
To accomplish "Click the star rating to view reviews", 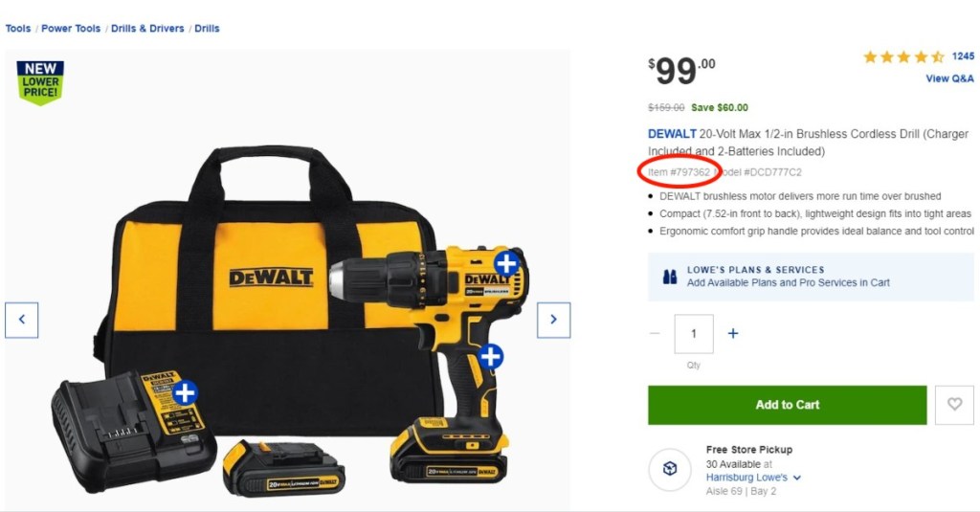I will (903, 56).
